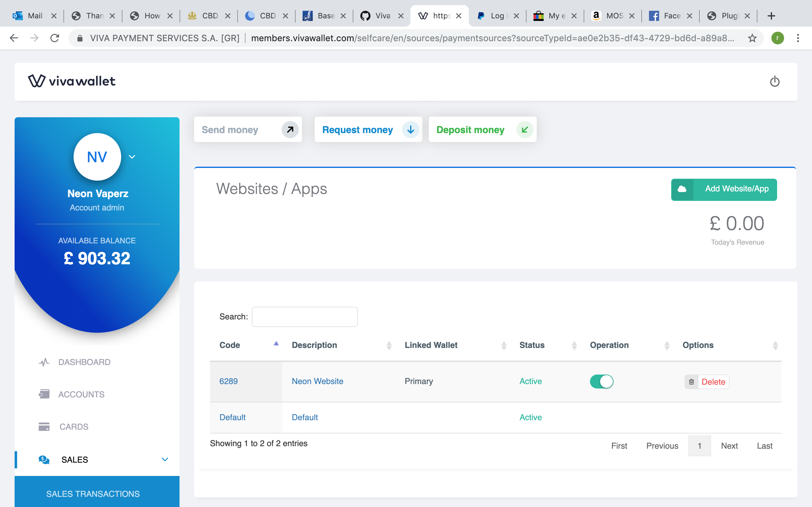
Task: Sort the Description column arrows
Action: (389, 345)
